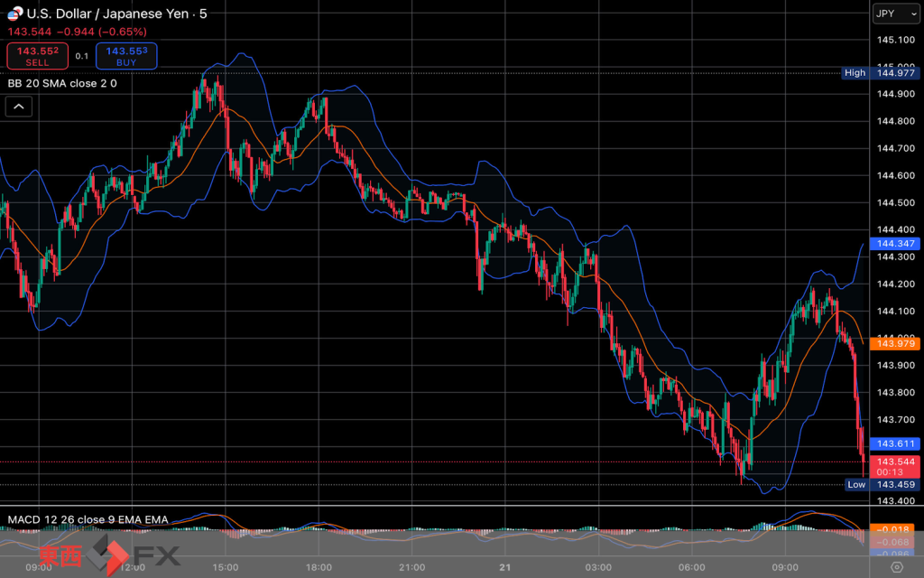Click the 東西FX logo watermark
Screen dimensions: 924x578
click(x=108, y=555)
